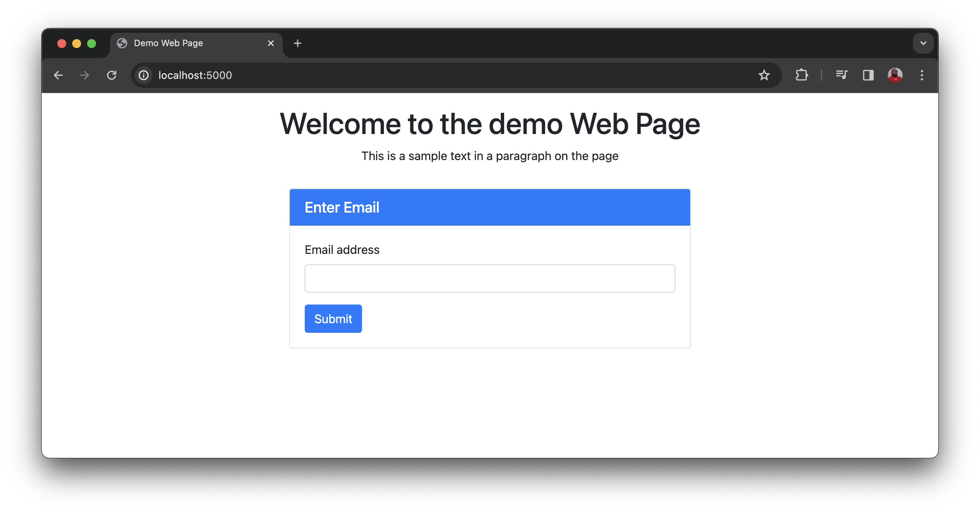
Task: Open the Extensions puzzle icon
Action: (x=801, y=75)
